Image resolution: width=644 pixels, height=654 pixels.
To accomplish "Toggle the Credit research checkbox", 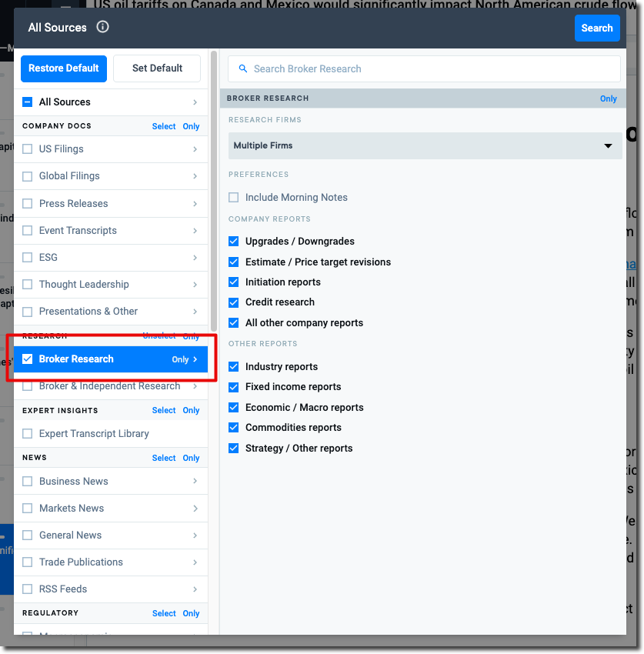I will (234, 302).
